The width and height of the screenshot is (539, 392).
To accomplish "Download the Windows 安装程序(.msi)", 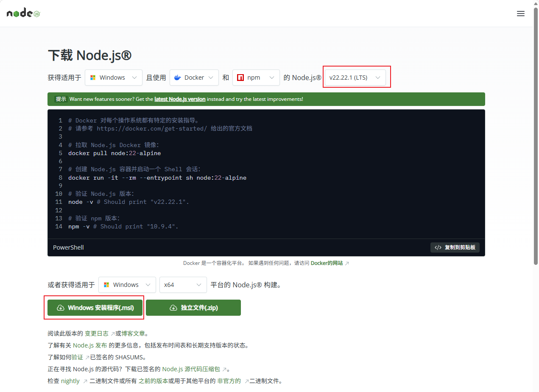I will point(95,308).
